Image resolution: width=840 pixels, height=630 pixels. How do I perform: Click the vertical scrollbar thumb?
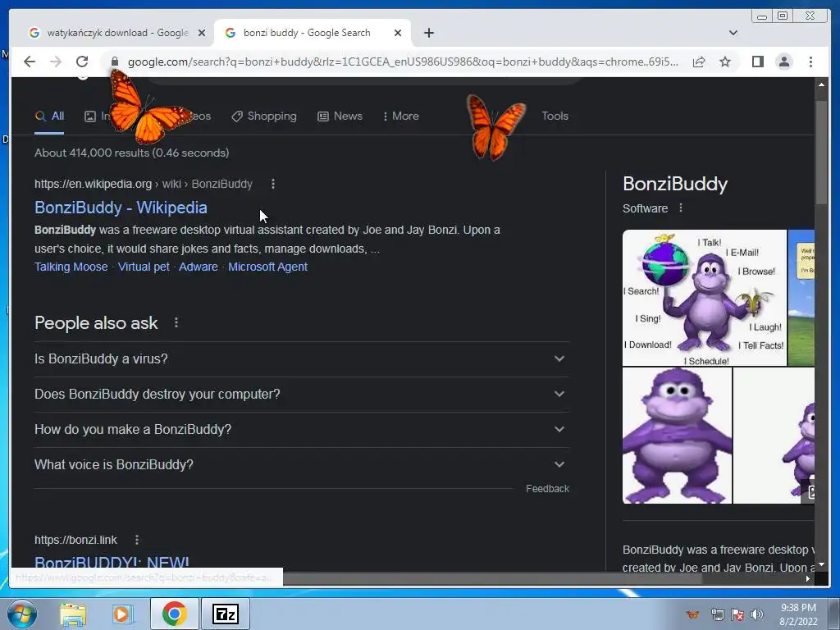(x=820, y=153)
